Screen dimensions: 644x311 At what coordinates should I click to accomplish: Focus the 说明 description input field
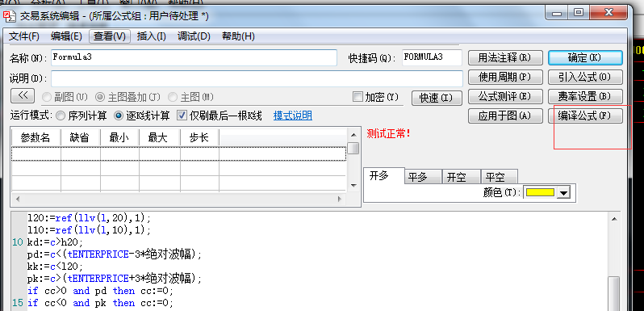click(x=257, y=78)
